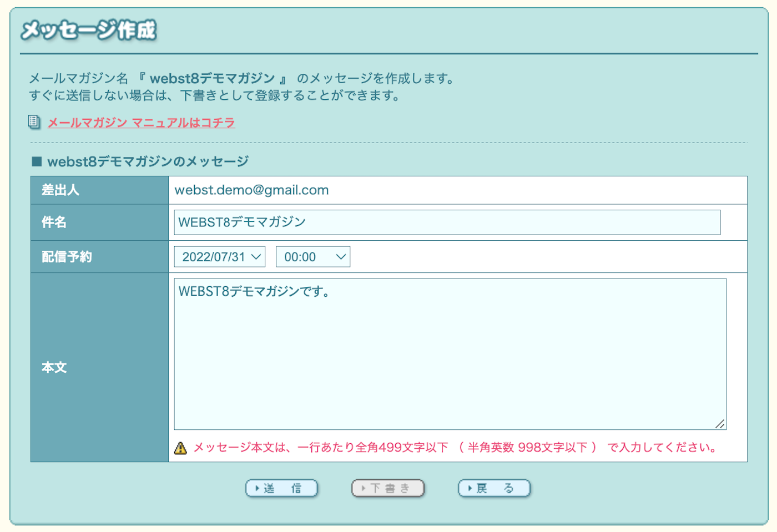Click the document icon beside the manual link
Screen dimensions: 777x532
pyautogui.click(x=34, y=122)
